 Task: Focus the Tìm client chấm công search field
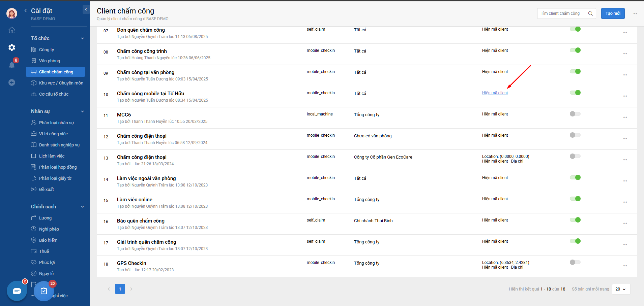pyautogui.click(x=561, y=13)
